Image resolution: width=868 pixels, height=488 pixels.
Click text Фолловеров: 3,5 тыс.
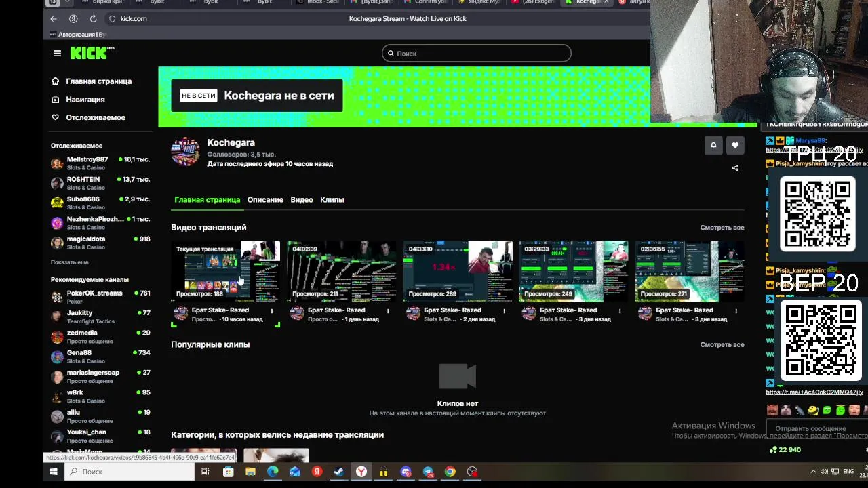click(241, 155)
